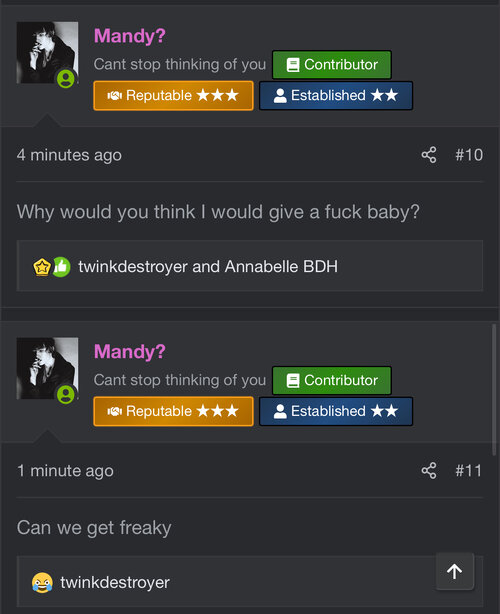500x614 pixels.
Task: Click the 4 minutes ago timestamp
Action: point(69,155)
